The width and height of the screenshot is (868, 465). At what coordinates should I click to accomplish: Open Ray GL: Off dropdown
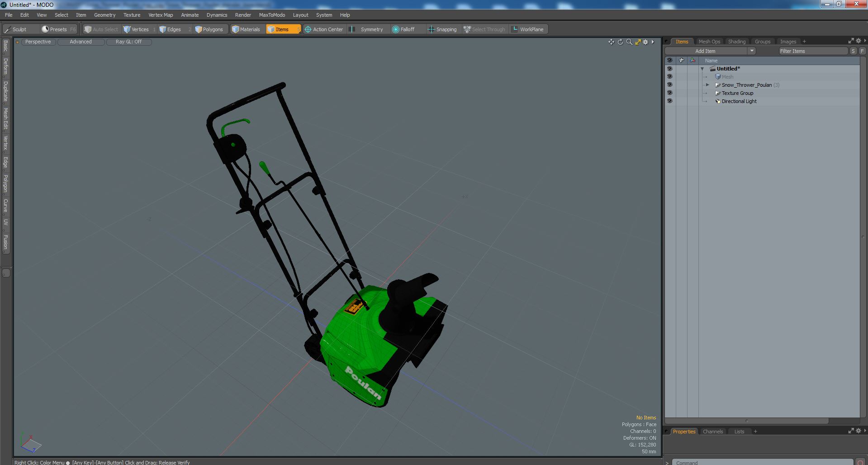tap(128, 42)
